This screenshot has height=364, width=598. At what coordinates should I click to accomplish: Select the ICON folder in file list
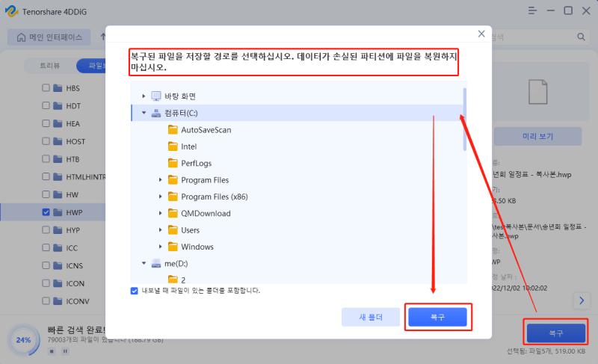click(53, 283)
